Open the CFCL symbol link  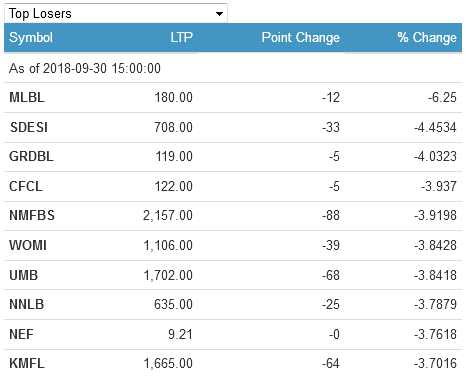(x=26, y=186)
